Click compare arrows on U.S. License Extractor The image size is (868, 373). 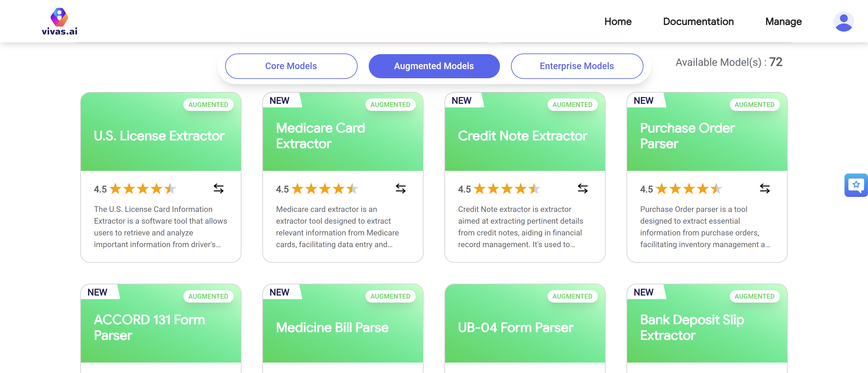(x=218, y=188)
